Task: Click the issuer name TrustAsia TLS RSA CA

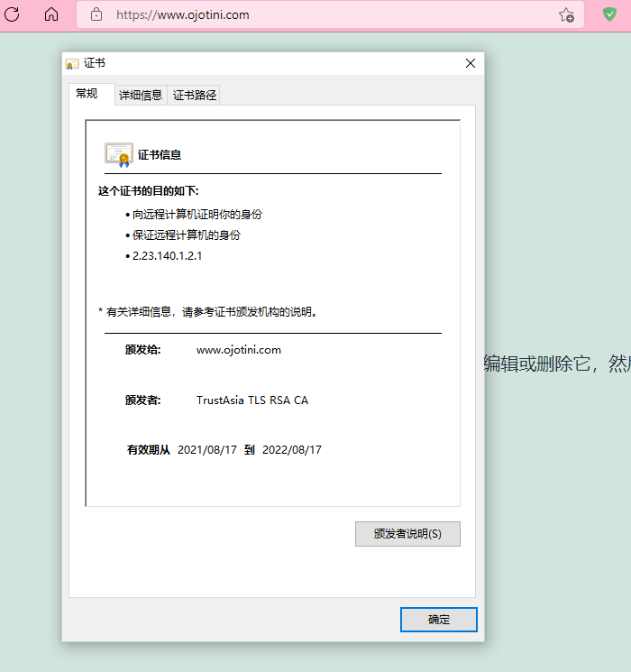Action: pyautogui.click(x=251, y=400)
